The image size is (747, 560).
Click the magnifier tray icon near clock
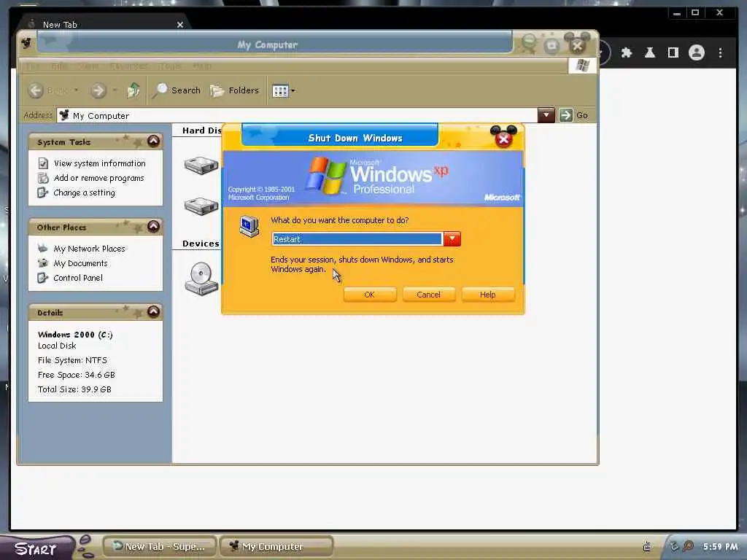tap(688, 545)
